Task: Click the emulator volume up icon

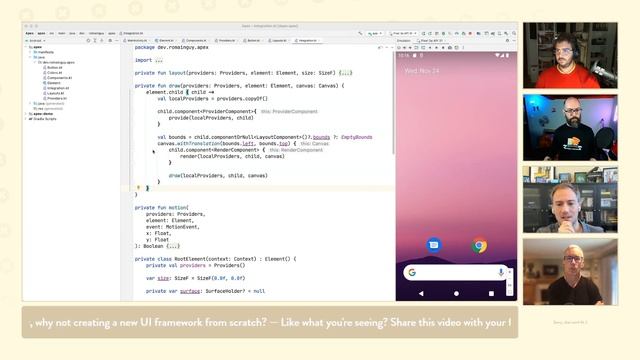Action: (404, 47)
